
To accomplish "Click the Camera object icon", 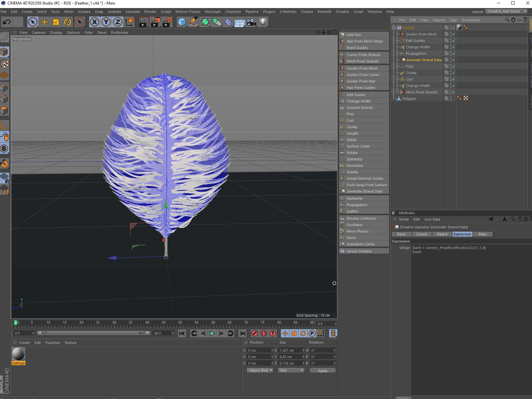I will point(252,22).
